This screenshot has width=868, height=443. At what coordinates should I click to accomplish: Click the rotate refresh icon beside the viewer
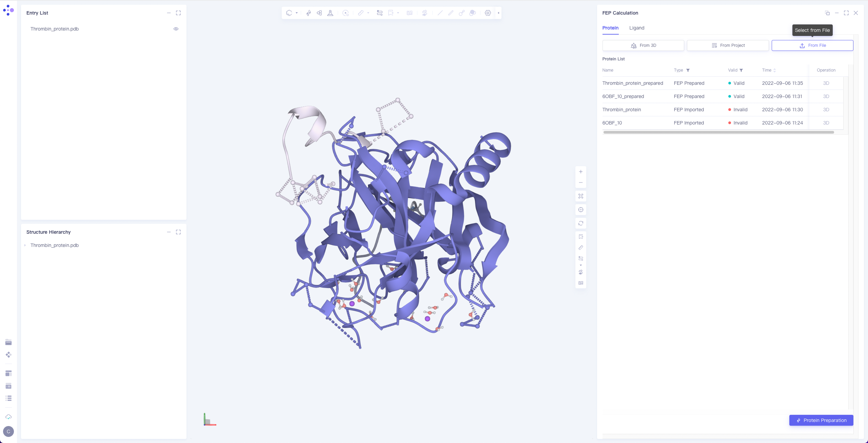(x=581, y=223)
